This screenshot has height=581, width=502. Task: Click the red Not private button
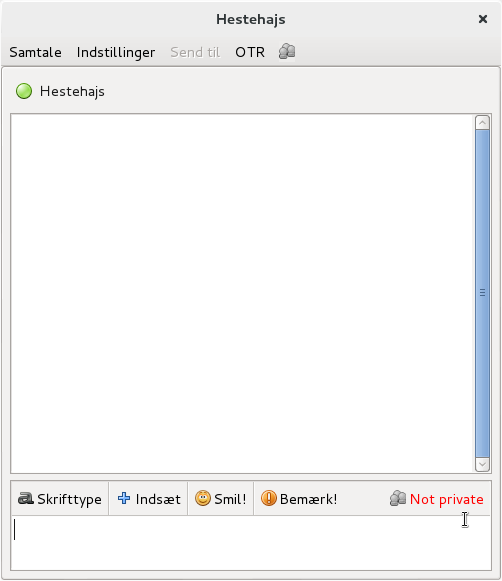click(x=437, y=499)
